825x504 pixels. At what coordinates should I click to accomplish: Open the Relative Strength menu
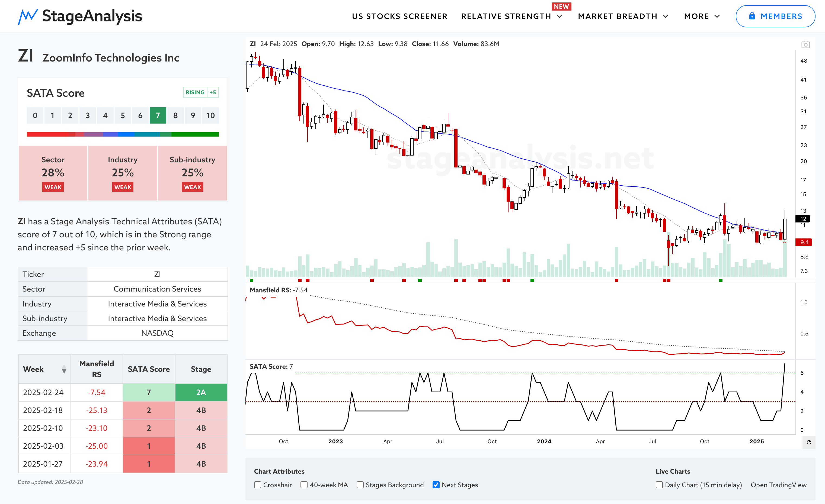tap(506, 16)
